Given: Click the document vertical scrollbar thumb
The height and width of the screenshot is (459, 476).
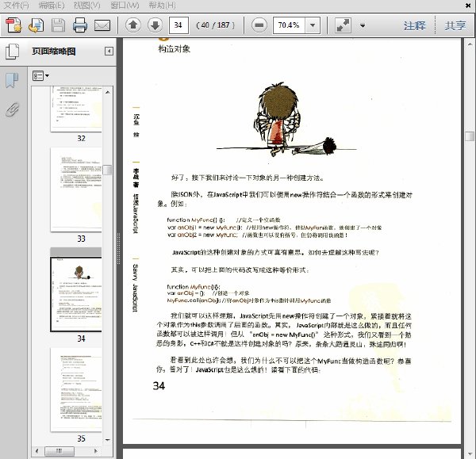Looking at the screenshot, I should pyautogui.click(x=470, y=136).
